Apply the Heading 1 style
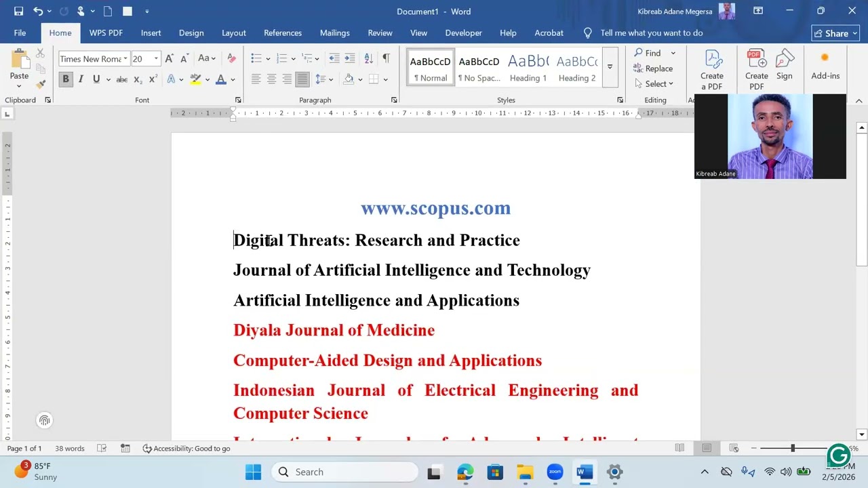 528,68
